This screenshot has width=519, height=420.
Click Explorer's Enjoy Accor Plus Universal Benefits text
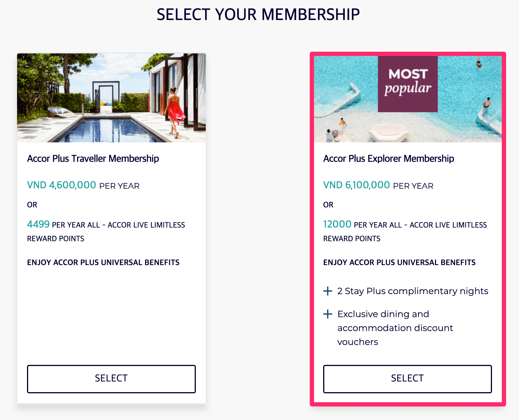point(399,262)
